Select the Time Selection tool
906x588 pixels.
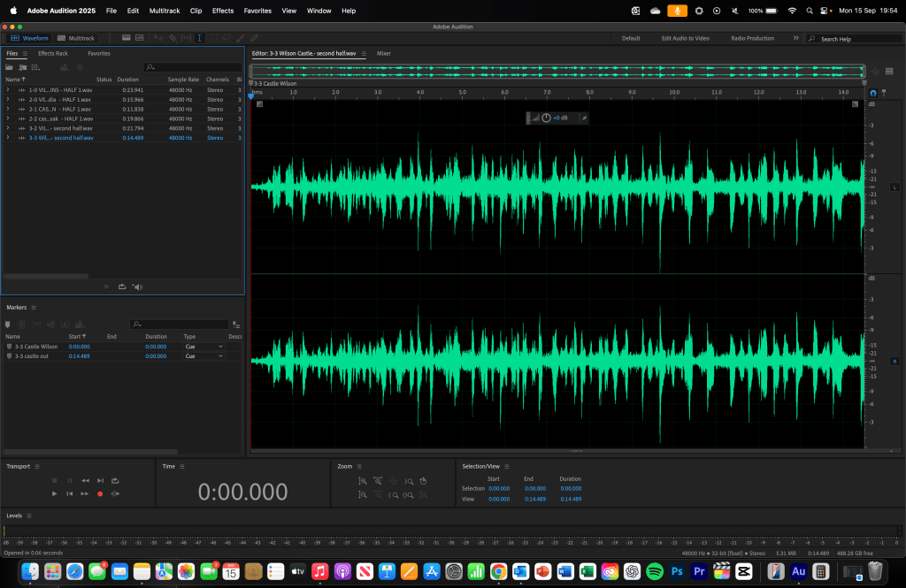200,38
